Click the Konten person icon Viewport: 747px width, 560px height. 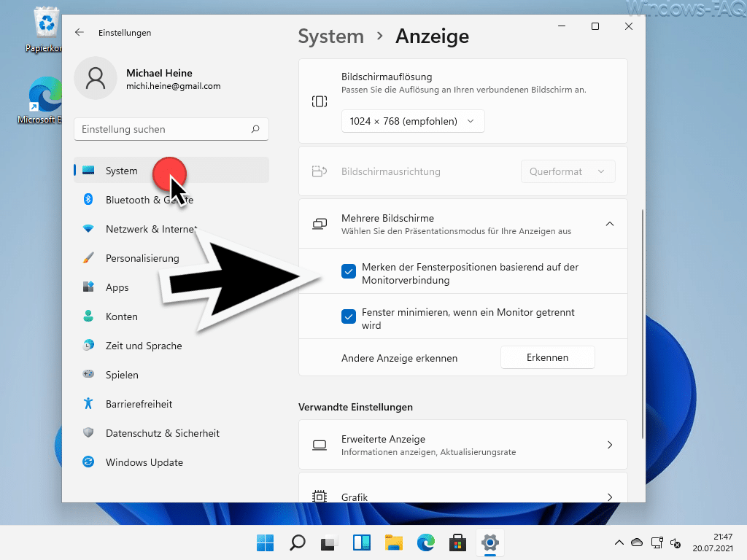pos(88,316)
